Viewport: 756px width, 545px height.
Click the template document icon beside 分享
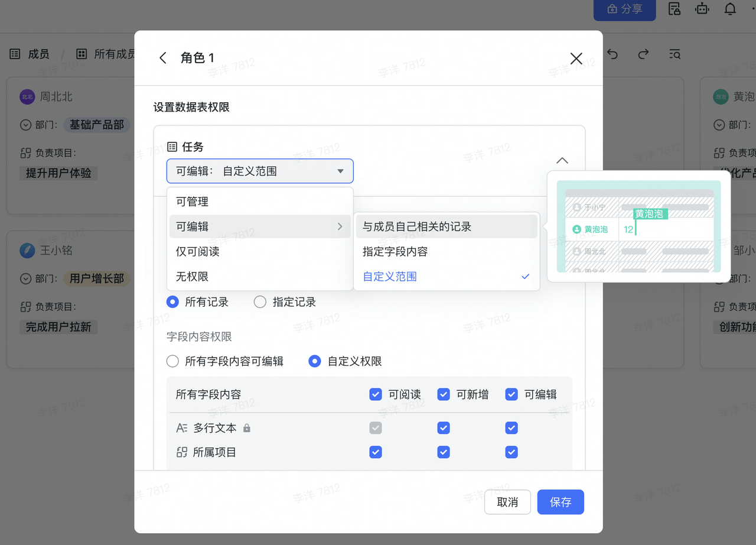point(674,9)
